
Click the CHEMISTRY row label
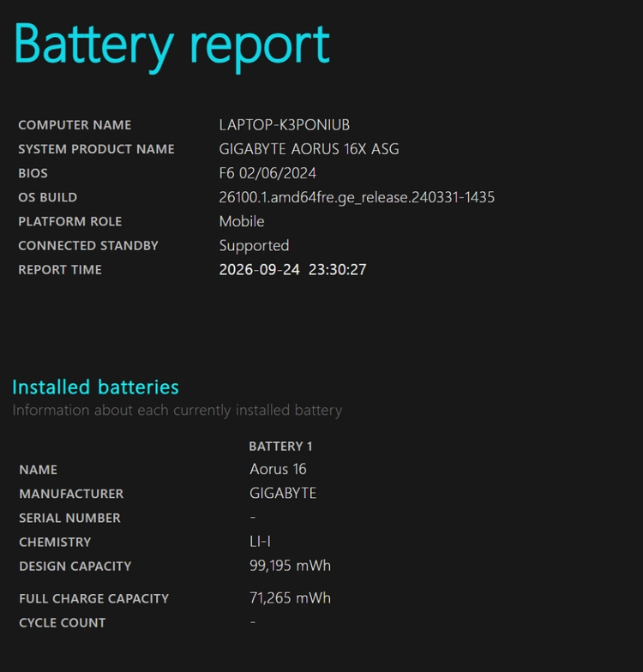tap(55, 542)
